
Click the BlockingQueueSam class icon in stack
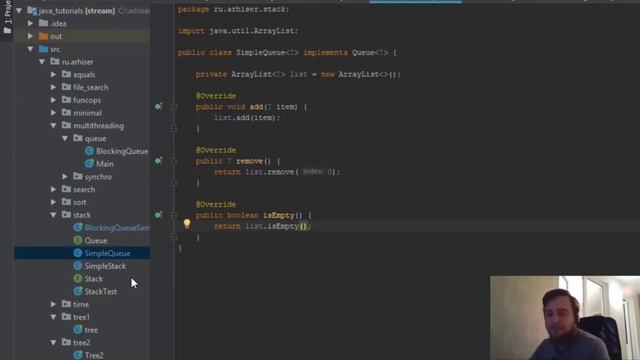click(x=78, y=228)
